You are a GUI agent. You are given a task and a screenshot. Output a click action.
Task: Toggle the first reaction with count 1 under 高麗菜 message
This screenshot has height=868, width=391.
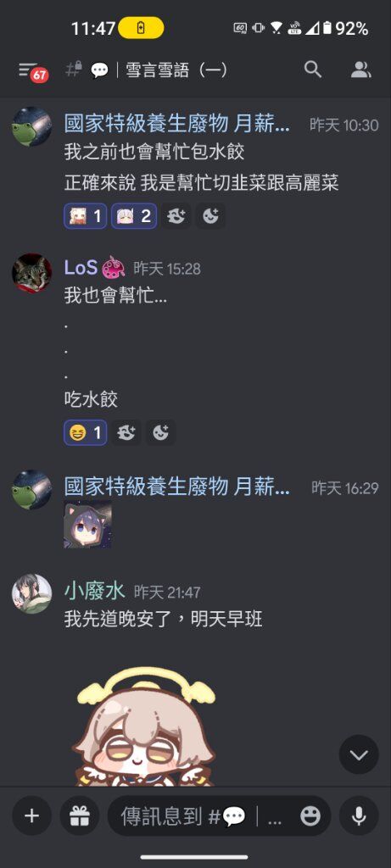86,216
